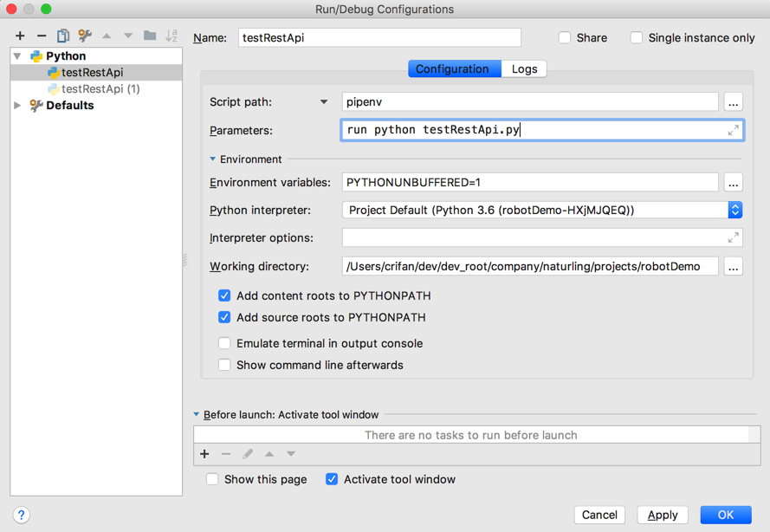770x532 pixels.
Task: Select testRestApi (1) configuration in tree
Action: tap(100, 89)
